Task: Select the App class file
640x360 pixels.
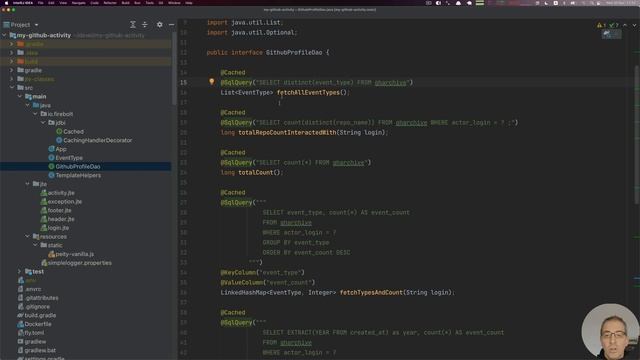Action: tap(61, 149)
